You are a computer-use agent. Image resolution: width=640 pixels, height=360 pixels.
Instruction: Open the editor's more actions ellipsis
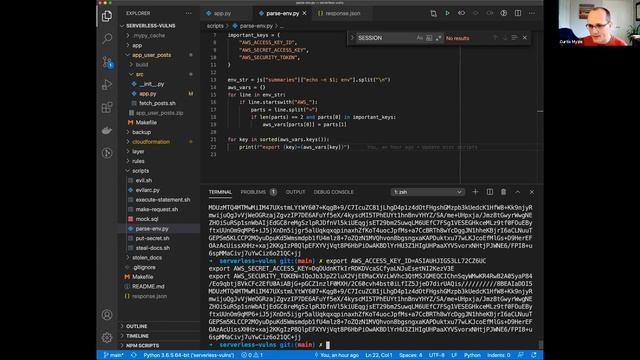point(532,13)
